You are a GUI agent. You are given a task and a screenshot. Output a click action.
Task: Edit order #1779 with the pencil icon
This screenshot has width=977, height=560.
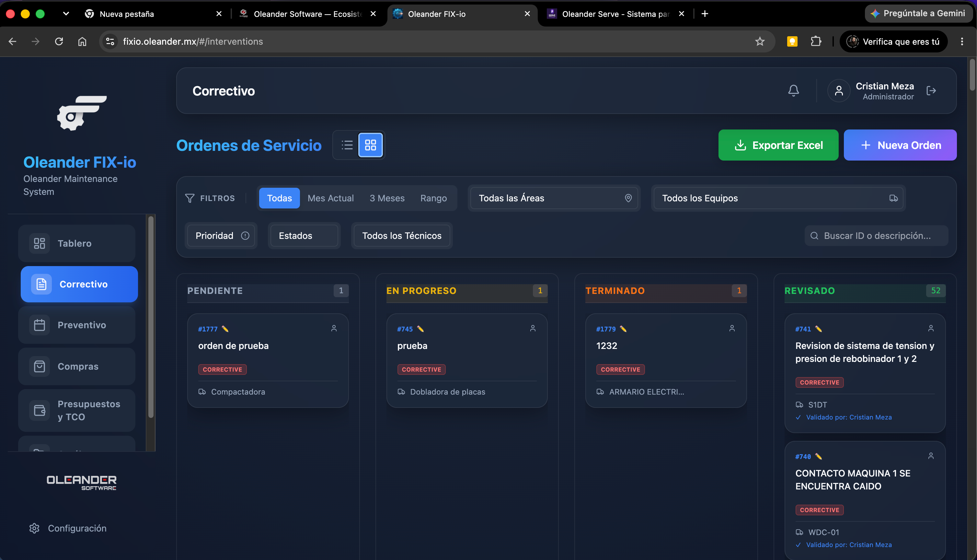623,329
